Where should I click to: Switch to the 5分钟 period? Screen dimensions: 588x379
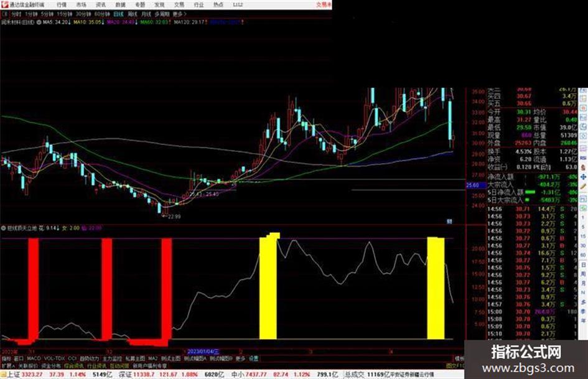(x=47, y=14)
